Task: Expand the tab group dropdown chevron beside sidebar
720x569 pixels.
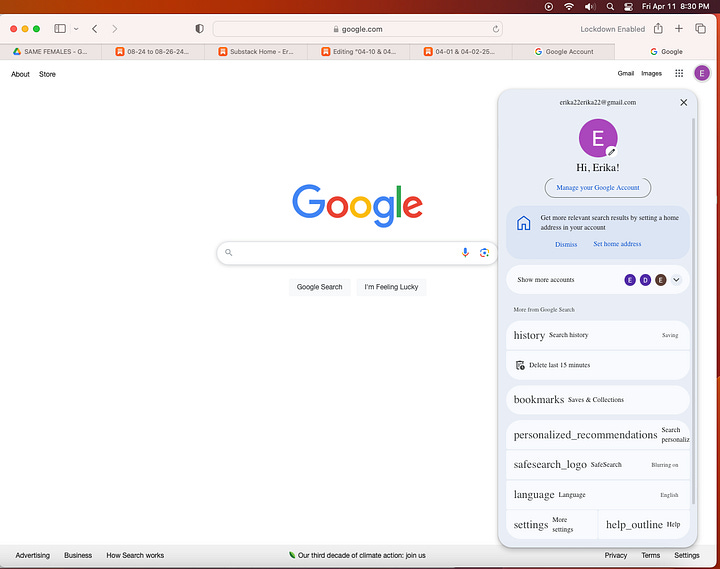Action: 76,28
